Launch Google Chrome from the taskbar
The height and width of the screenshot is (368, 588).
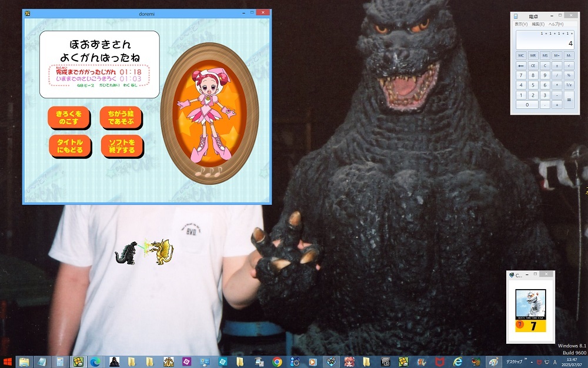(277, 362)
